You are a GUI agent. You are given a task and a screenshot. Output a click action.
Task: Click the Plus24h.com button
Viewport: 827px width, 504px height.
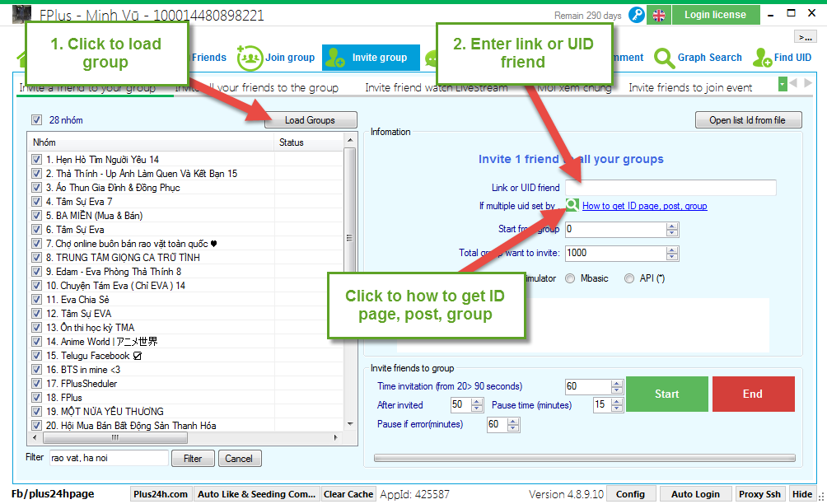tap(161, 494)
